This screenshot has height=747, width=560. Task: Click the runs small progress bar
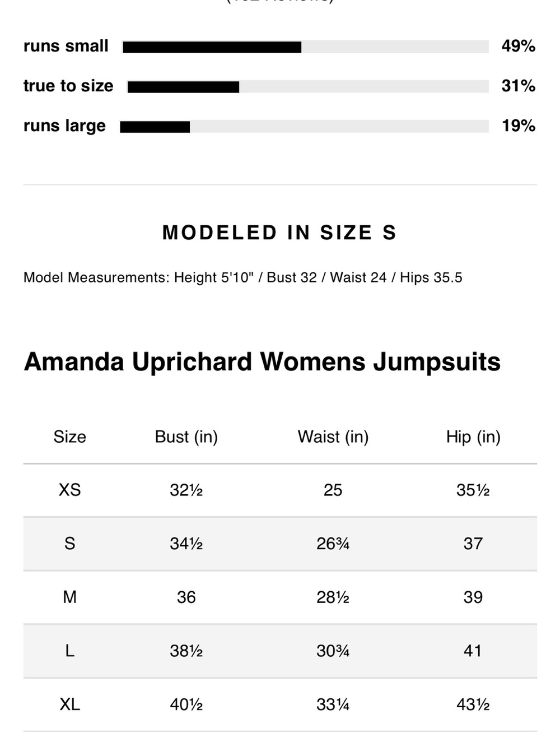306,47
